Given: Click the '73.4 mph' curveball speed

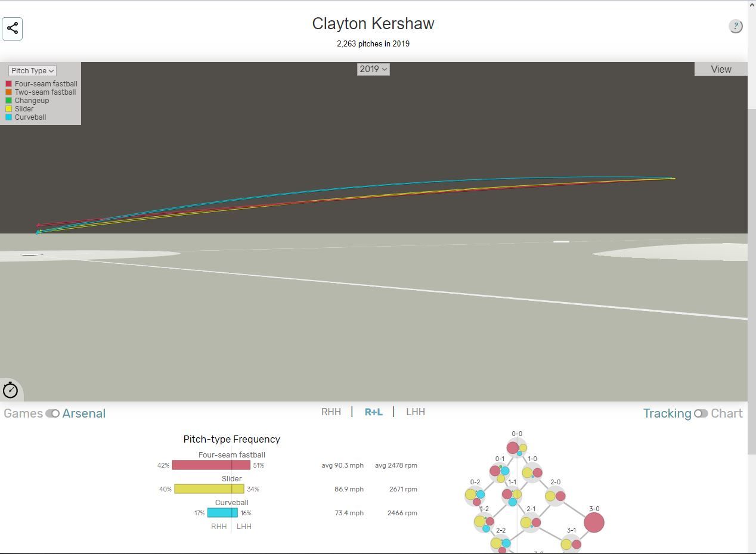Looking at the screenshot, I should click(349, 513).
